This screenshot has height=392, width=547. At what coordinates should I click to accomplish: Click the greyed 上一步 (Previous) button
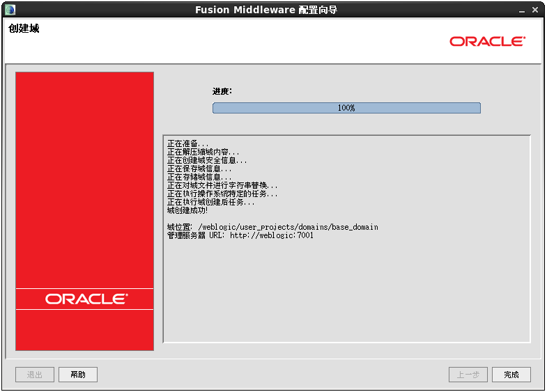pos(468,375)
